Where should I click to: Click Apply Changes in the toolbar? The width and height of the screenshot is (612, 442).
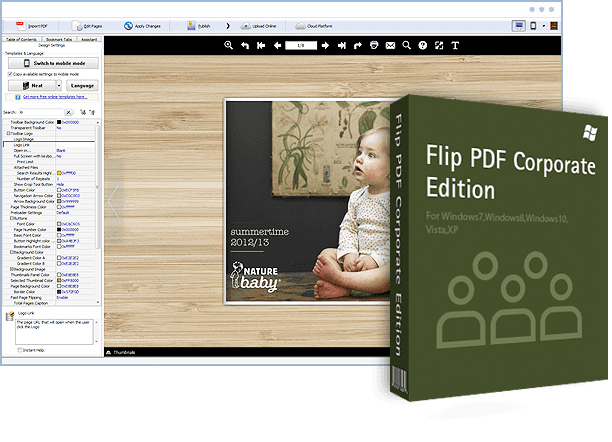point(142,26)
